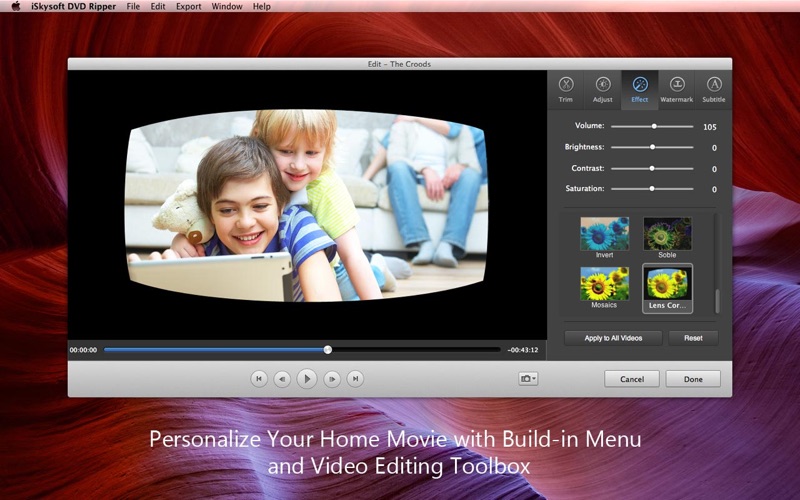Viewport: 800px width, 500px height.
Task: Open the Trim tab with scissors icon
Action: point(565,90)
